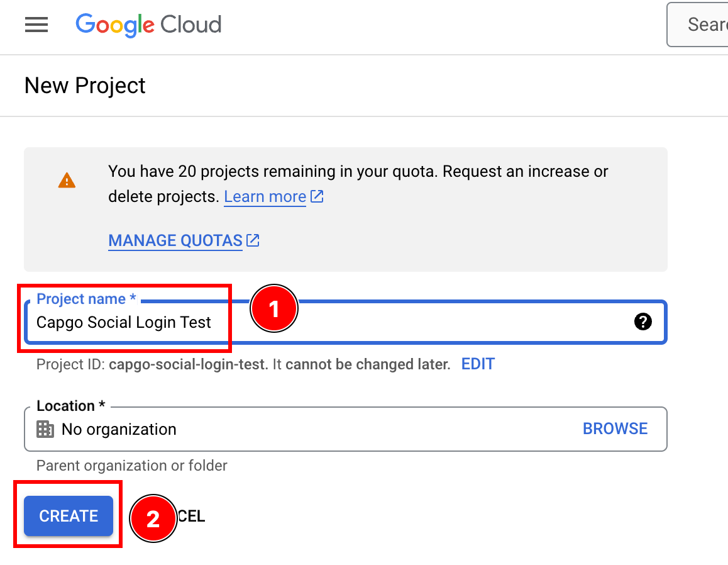Click the No organization text in Location field
The width and height of the screenshot is (728, 565).
click(119, 429)
